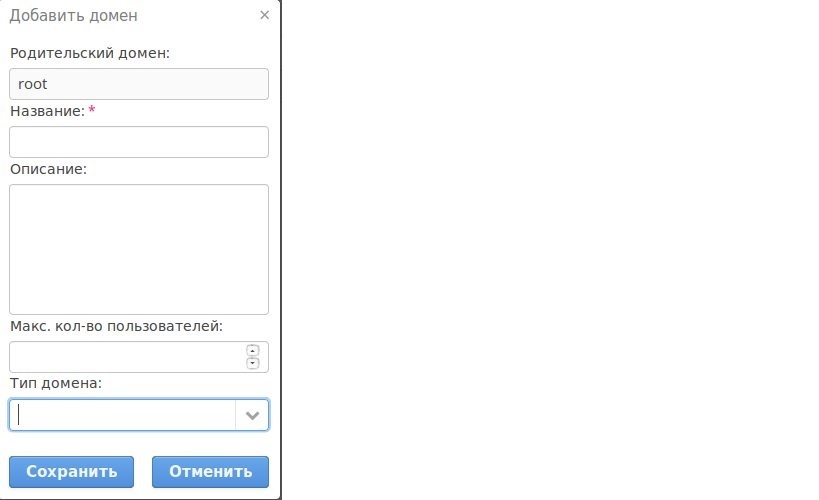Select the root text in parent domain box
819x500 pixels.
pos(32,84)
